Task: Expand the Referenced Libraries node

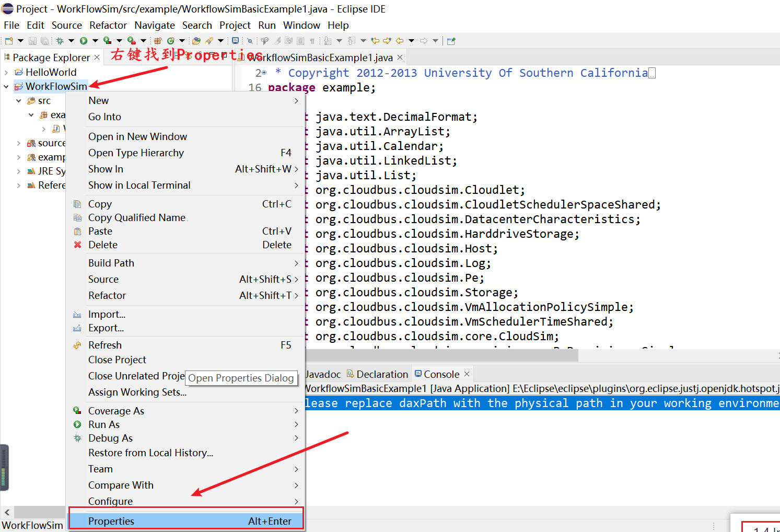Action: (x=19, y=185)
